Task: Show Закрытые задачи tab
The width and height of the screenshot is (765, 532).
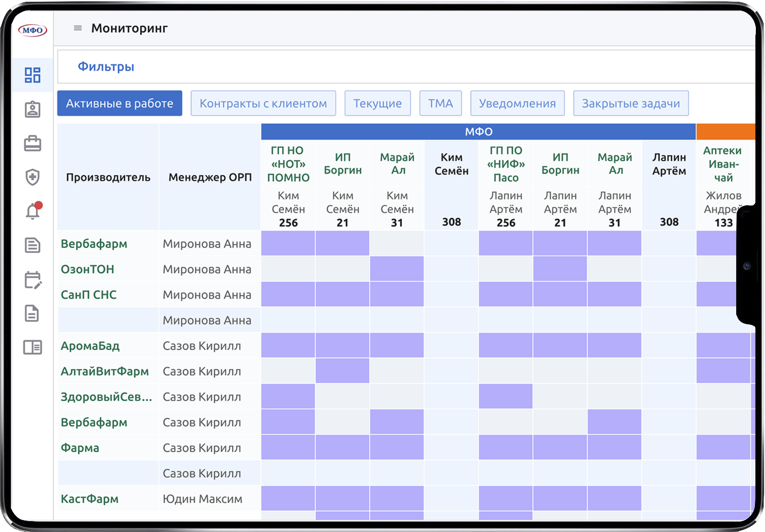Action: click(631, 103)
